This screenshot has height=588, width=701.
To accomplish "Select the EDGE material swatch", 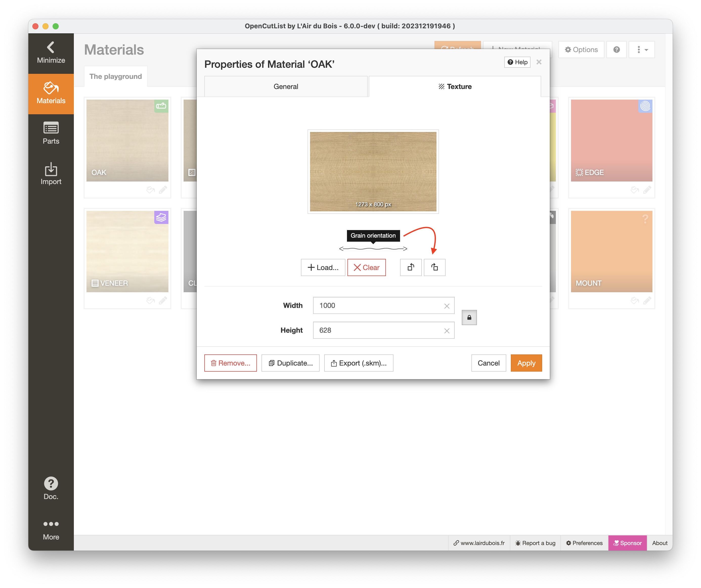I will click(611, 141).
